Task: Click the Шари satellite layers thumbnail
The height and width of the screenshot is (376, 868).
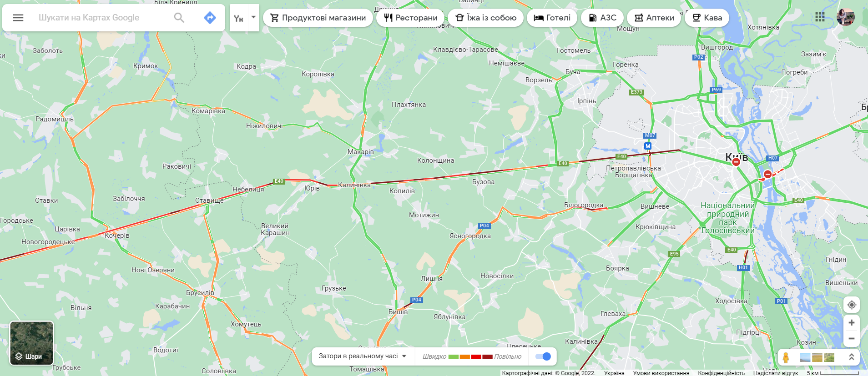Action: tap(32, 343)
